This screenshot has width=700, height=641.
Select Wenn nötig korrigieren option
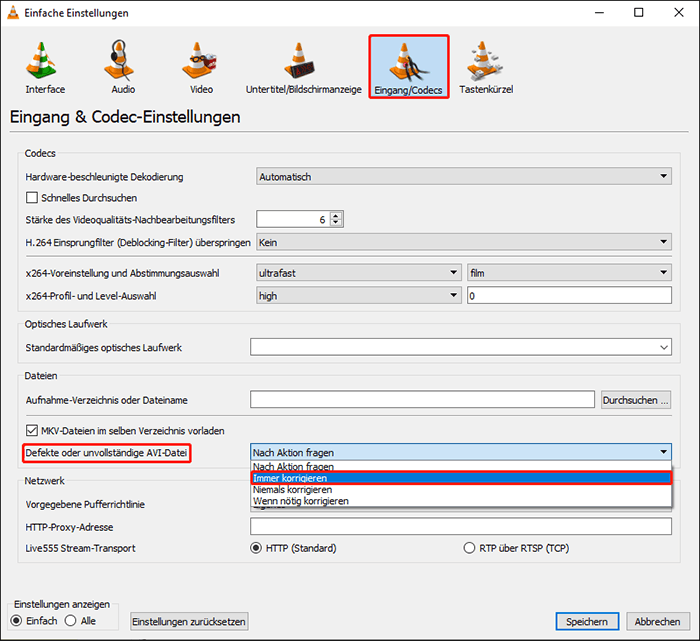[461, 501]
